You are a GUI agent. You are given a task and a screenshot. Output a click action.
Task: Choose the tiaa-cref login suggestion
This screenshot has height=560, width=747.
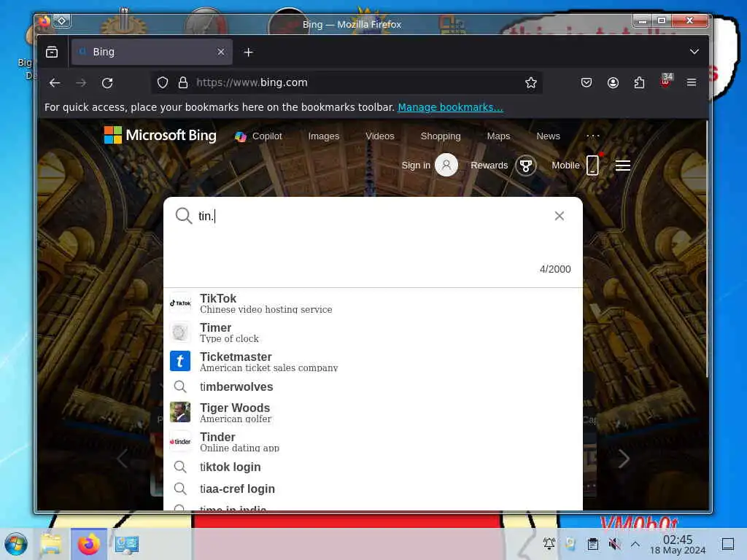(373, 489)
